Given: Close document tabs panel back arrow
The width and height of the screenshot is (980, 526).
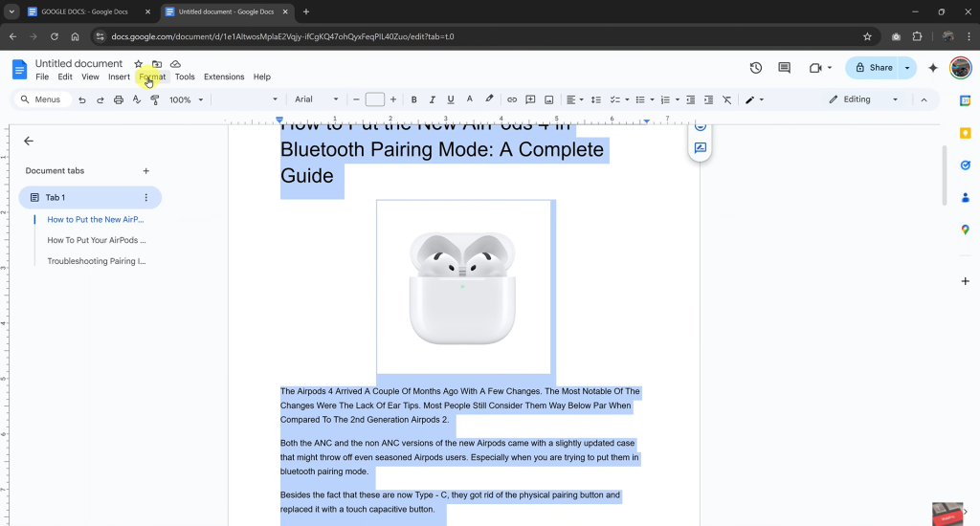Looking at the screenshot, I should pos(28,142).
